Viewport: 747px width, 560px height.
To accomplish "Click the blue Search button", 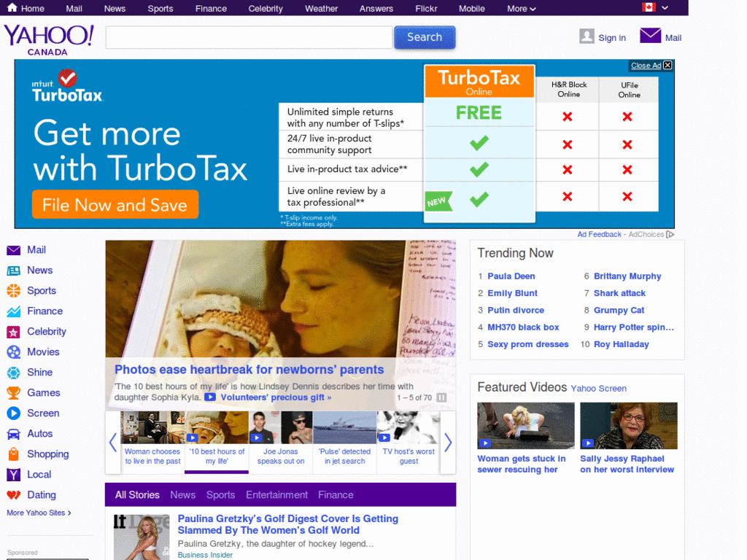I will [425, 37].
